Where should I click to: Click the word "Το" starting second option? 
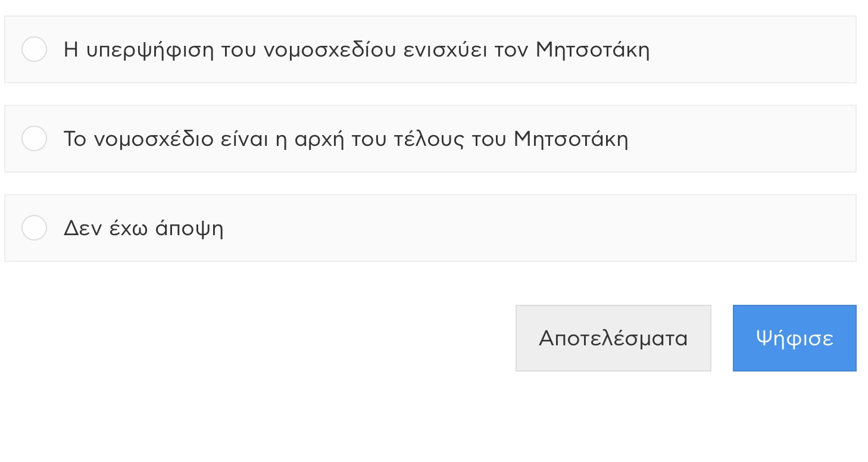click(x=75, y=139)
